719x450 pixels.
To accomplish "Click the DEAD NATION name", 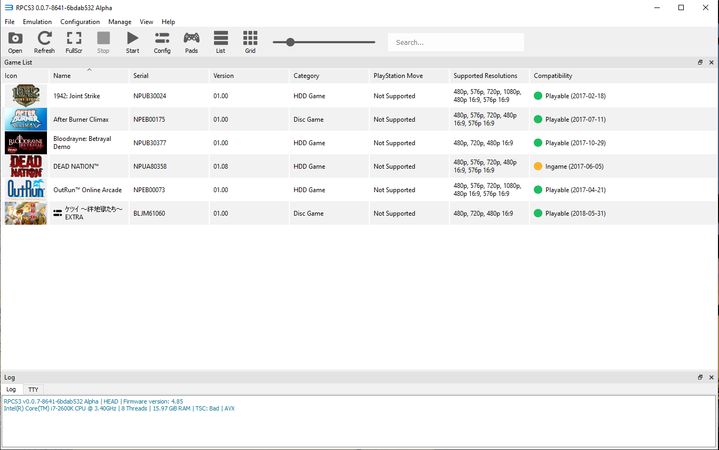I will pos(76,167).
